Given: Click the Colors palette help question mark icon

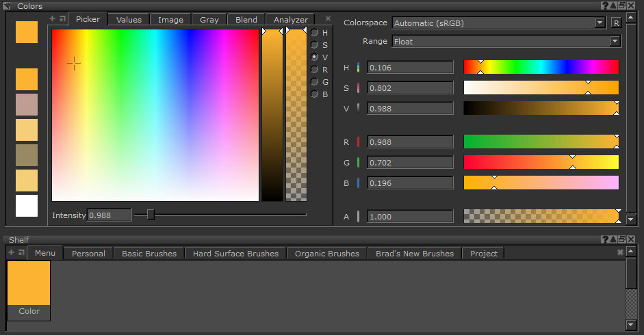Looking at the screenshot, I should [x=606, y=6].
